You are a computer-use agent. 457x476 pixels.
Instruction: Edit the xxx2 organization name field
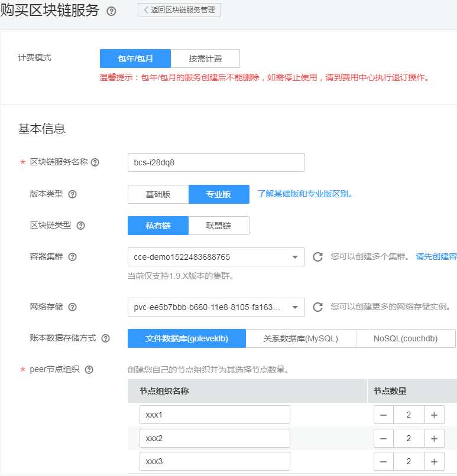pyautogui.click(x=215, y=438)
